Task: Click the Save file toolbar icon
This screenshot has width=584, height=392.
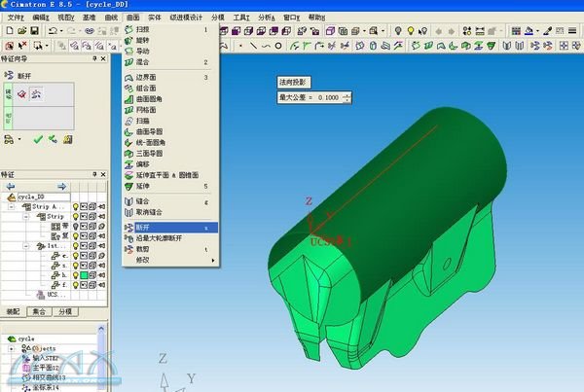Action: 35,31
